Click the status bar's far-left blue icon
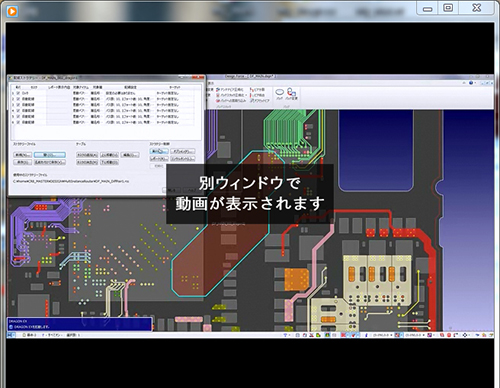This screenshot has height=388, width=500. pos(10,335)
